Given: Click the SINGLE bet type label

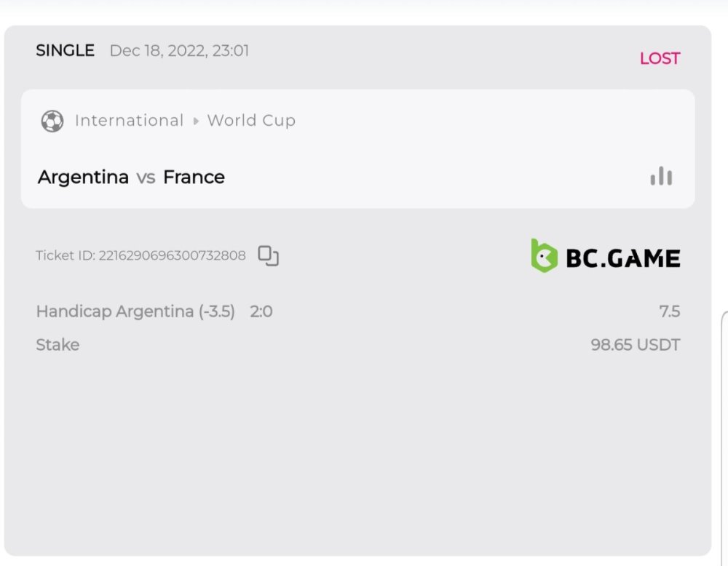Looking at the screenshot, I should pyautogui.click(x=65, y=51).
